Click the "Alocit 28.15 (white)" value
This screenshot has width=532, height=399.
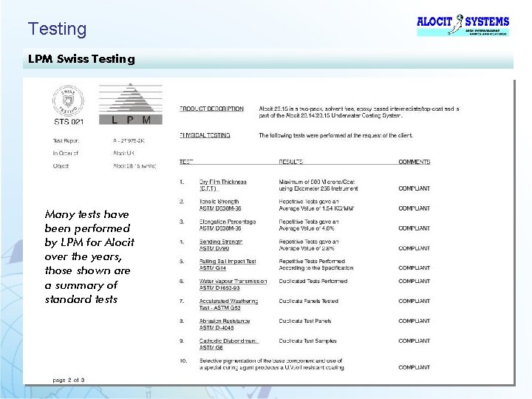[x=134, y=166]
